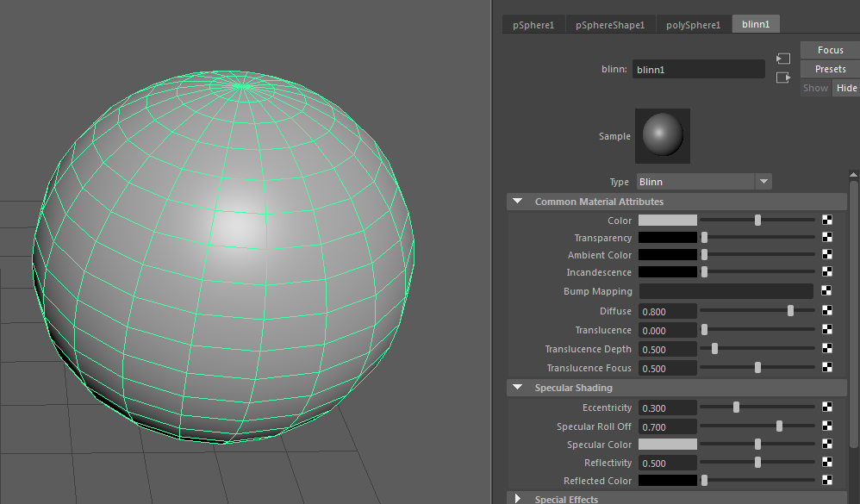Screen dimensions: 860x504
Task: Click the map icon for Specular Color
Action: pos(827,445)
